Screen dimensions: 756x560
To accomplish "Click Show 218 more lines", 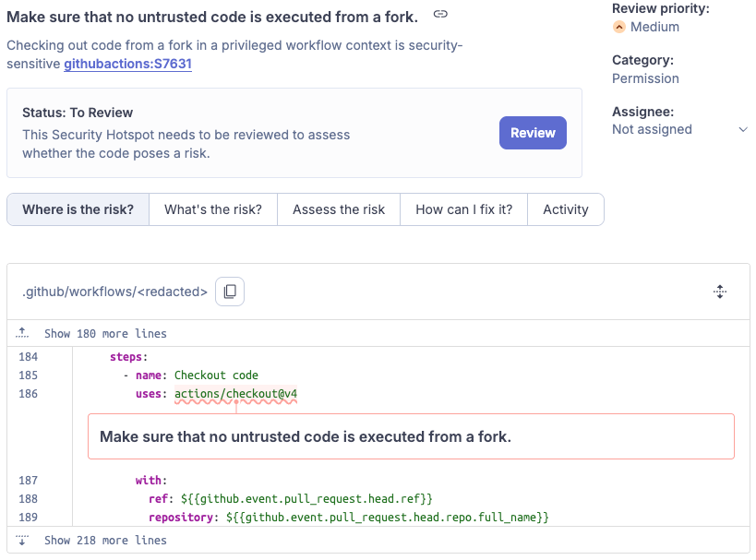I will click(x=104, y=541).
